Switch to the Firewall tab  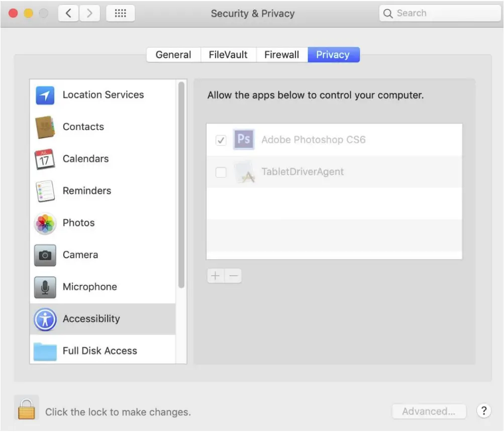pyautogui.click(x=282, y=55)
